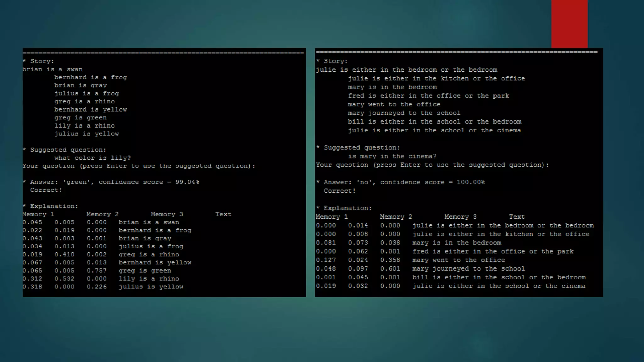The height and width of the screenshot is (362, 644).
Task: Click the 0.757 value in left table
Action: pos(97,271)
